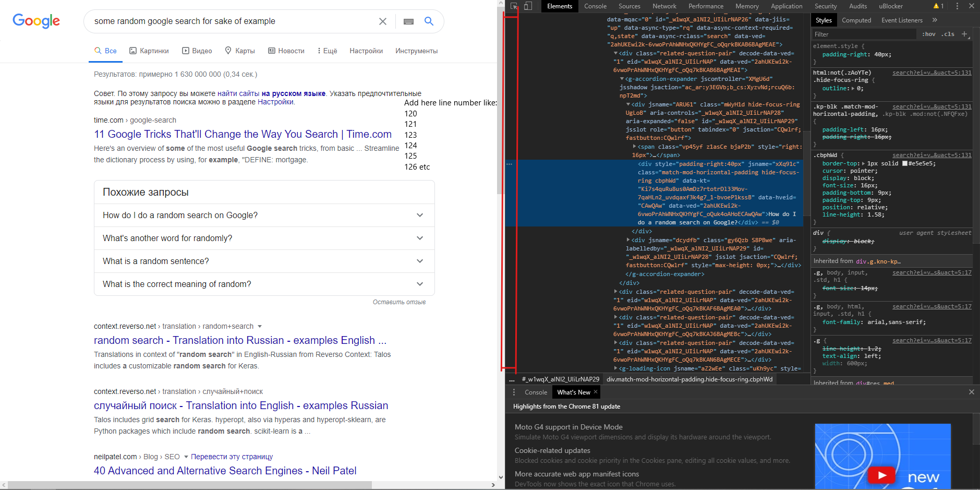Click 'Перевести эту страницу' link

232,457
